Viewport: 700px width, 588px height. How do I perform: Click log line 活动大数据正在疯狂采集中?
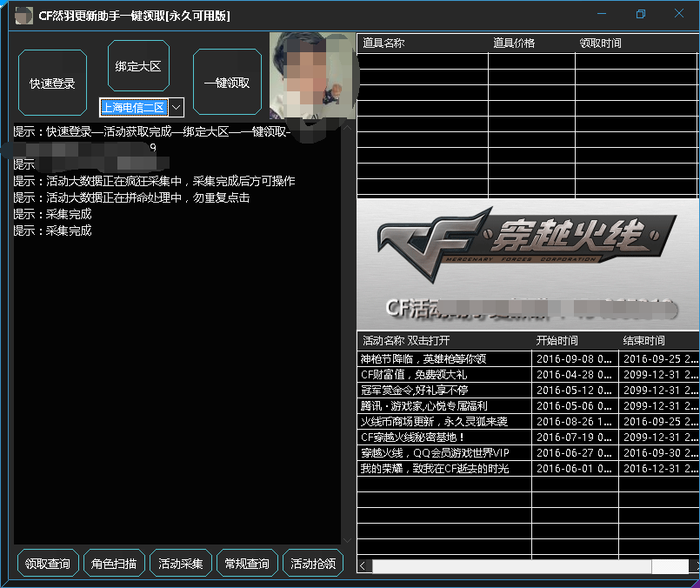click(x=154, y=181)
